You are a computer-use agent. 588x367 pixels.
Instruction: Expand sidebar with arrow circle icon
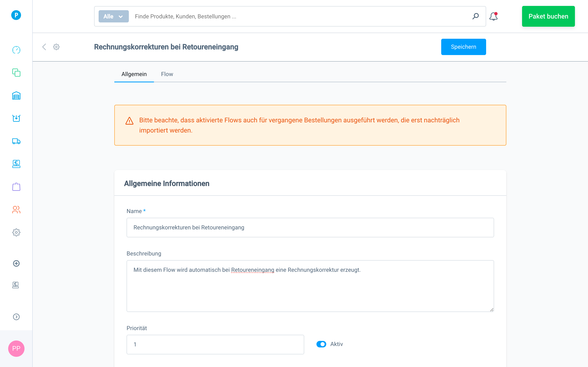click(16, 317)
